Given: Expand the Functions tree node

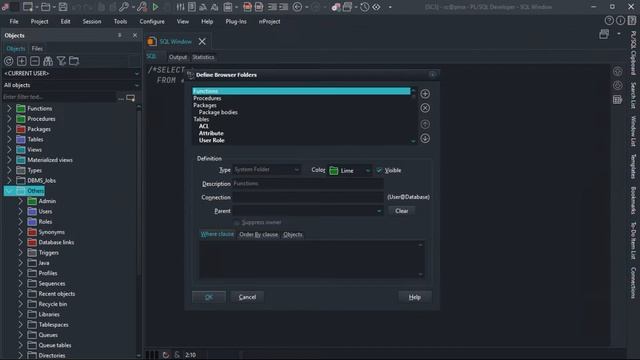Looking at the screenshot, I should pyautogui.click(x=9, y=109).
